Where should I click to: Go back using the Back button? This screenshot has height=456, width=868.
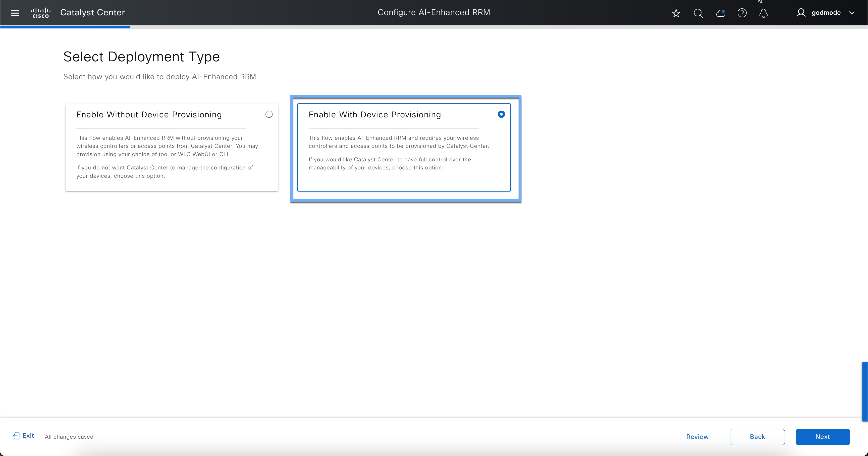(x=757, y=436)
